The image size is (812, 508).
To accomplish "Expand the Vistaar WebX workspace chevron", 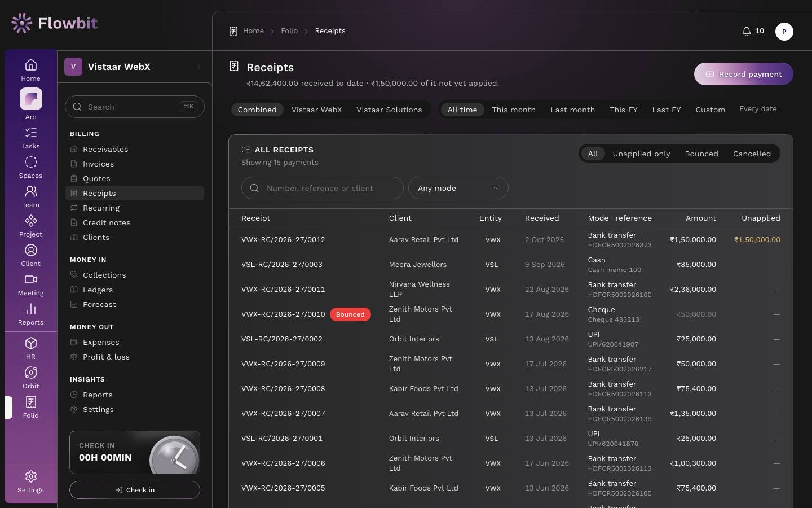I will click(x=198, y=67).
